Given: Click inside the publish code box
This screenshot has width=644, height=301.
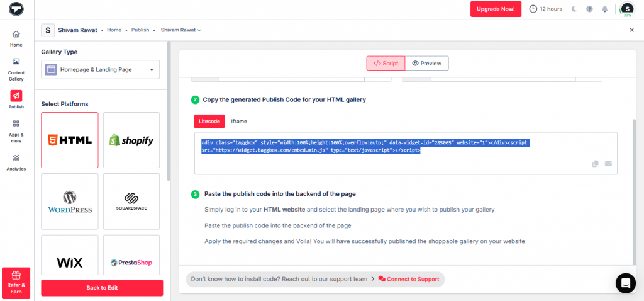Looking at the screenshot, I should click(406, 154).
